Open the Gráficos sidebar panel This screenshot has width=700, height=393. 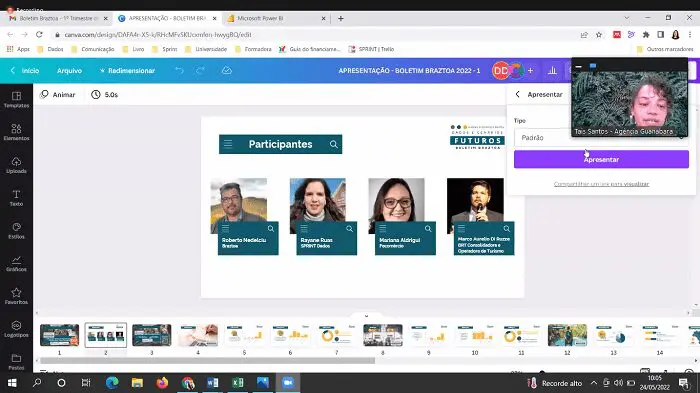(x=17, y=263)
